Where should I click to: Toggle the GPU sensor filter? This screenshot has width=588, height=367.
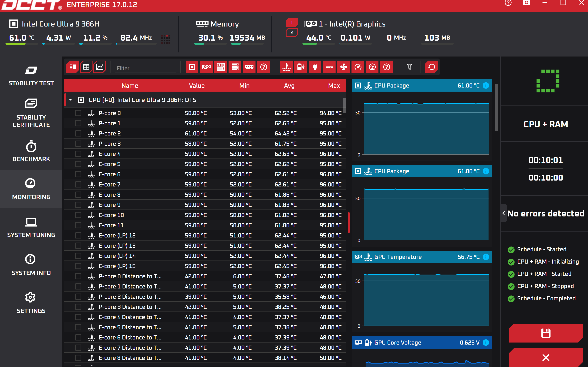206,67
